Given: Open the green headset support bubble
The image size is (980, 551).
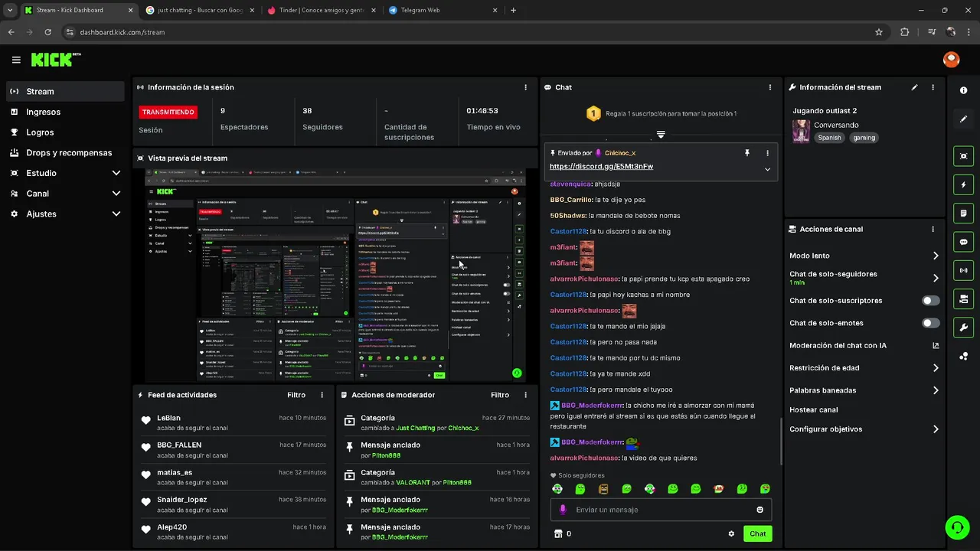Looking at the screenshot, I should 956,527.
